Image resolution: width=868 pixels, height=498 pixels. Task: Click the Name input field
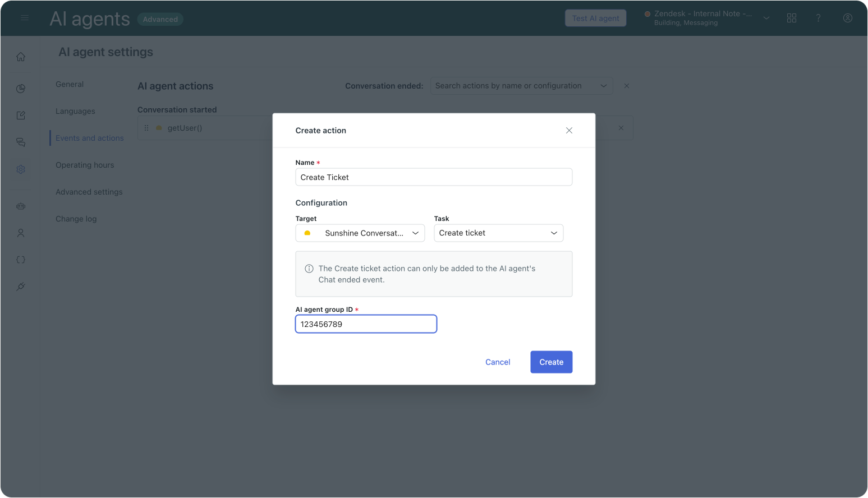(433, 177)
